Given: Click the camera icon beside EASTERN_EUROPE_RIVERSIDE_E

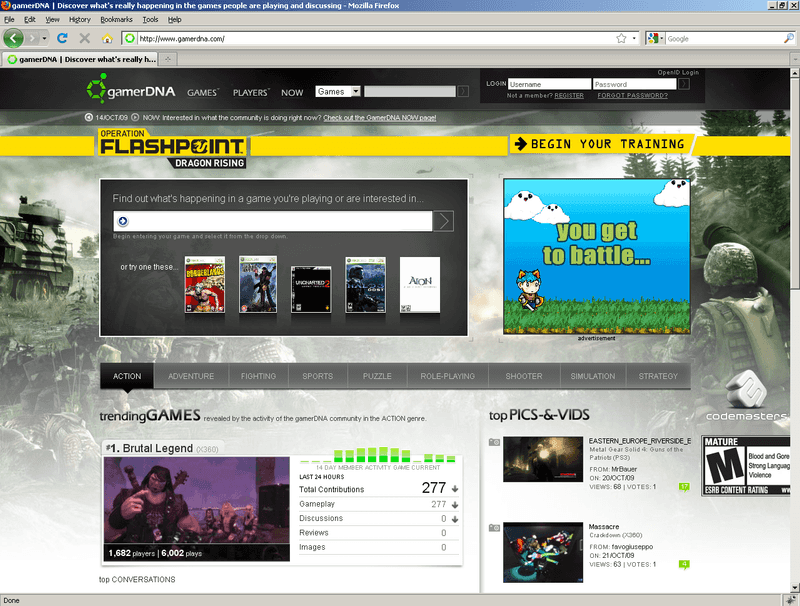Looking at the screenshot, I should coord(494,442).
